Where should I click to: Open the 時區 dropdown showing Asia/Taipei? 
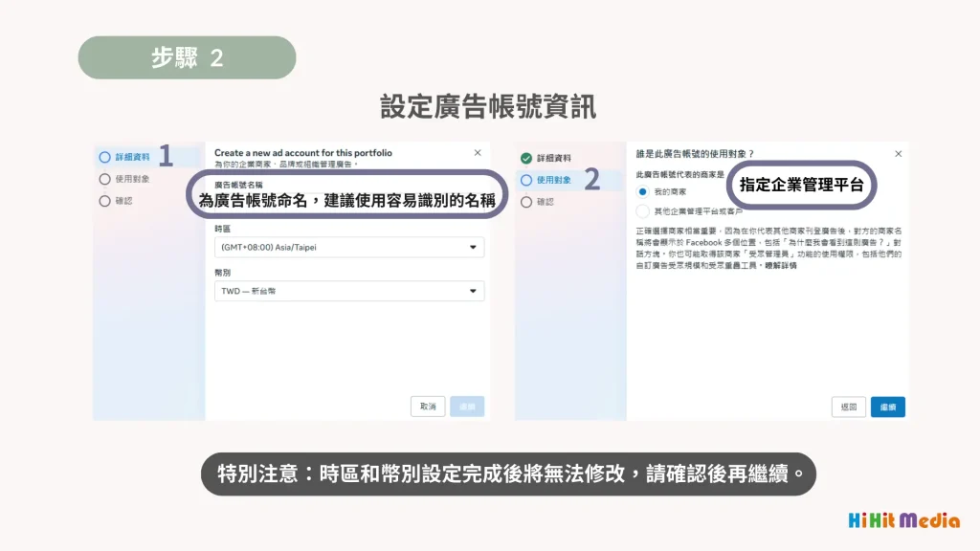coord(348,248)
